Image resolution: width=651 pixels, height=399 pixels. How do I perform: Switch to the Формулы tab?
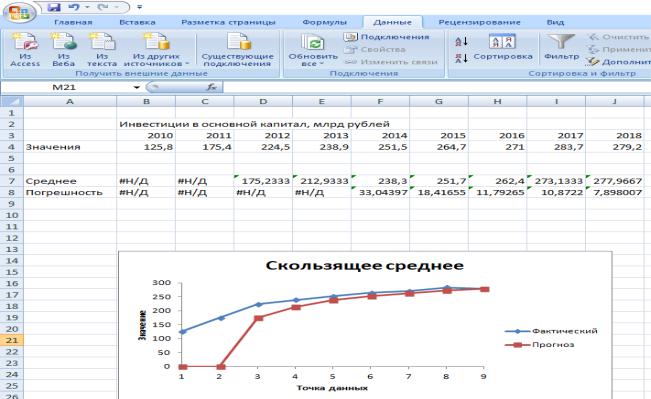324,22
